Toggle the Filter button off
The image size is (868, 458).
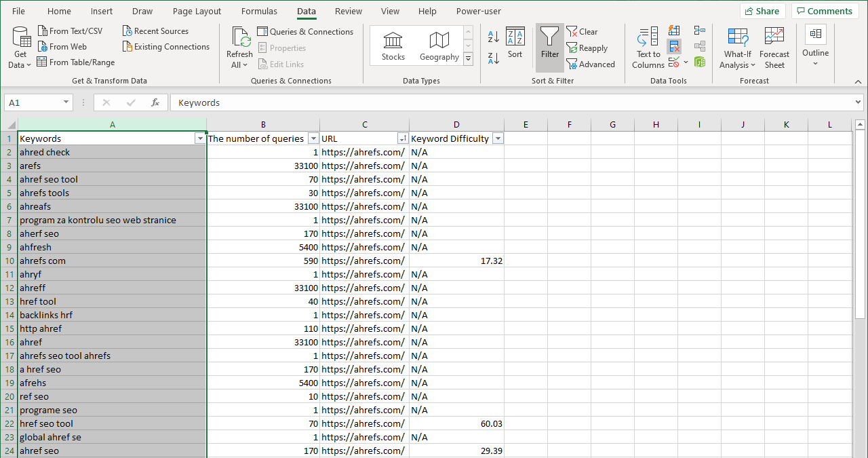(x=550, y=47)
